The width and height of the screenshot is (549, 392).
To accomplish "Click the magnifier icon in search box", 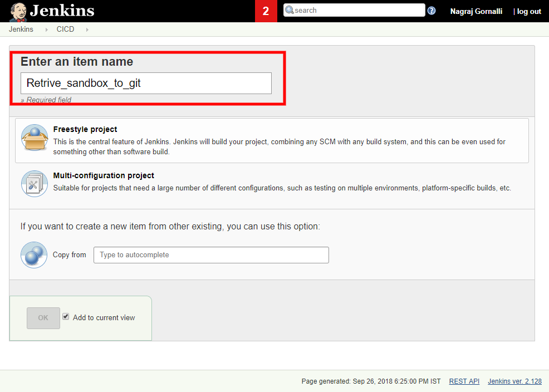I will click(289, 10).
